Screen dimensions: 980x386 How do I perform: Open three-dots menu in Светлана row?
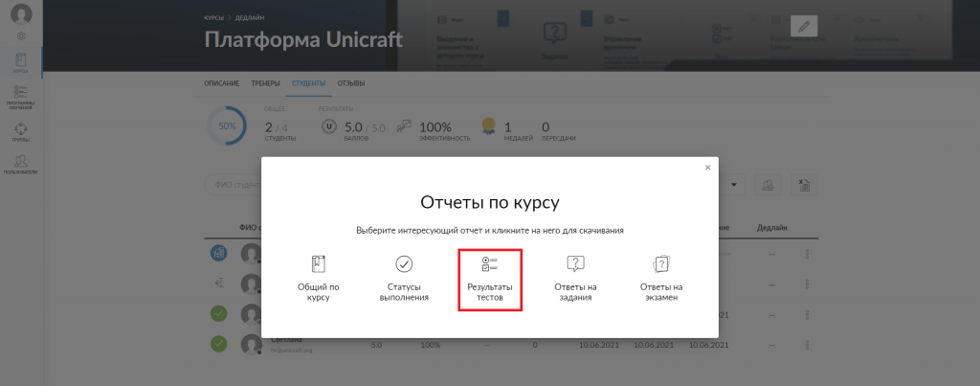coord(808,344)
